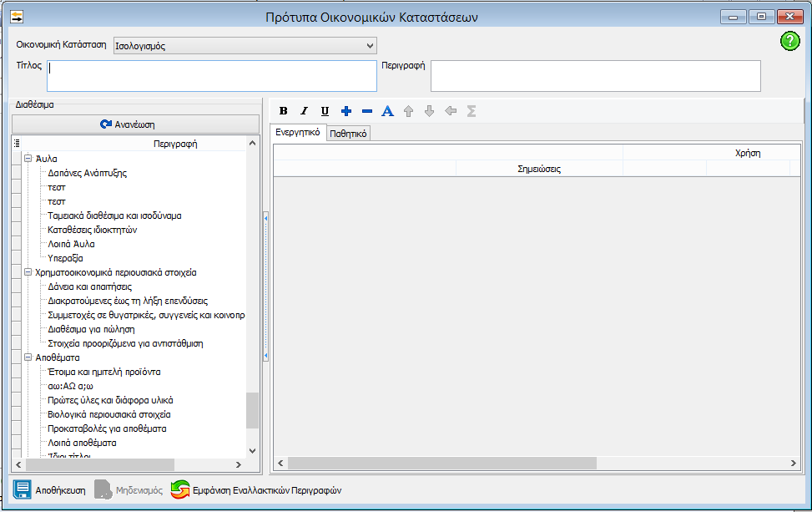Select Διαθέσιμα για πώληση item
Viewport: 812px width, 512px height.
91,329
